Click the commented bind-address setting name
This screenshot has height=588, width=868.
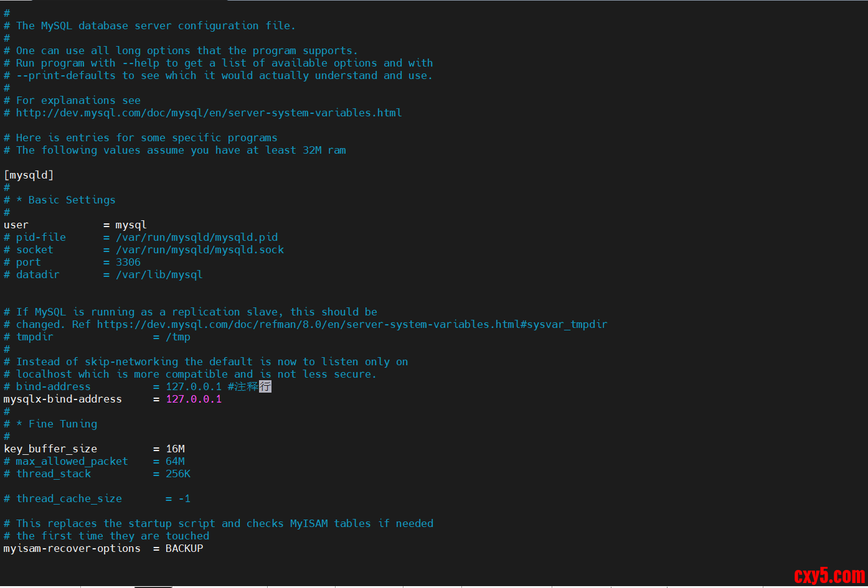coord(53,386)
